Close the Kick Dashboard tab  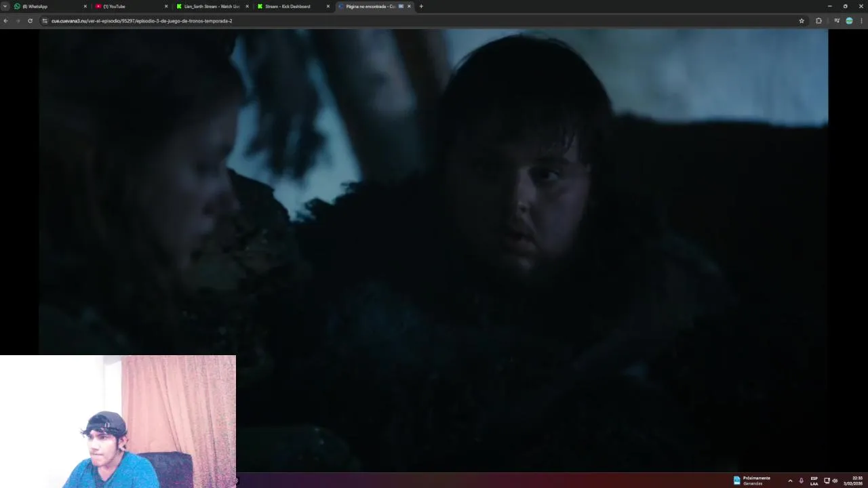[x=328, y=6]
